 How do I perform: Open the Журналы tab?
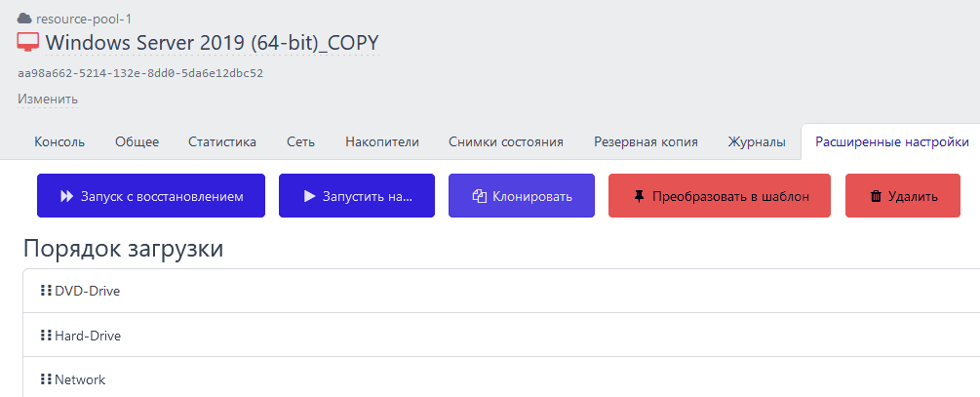coord(757,141)
